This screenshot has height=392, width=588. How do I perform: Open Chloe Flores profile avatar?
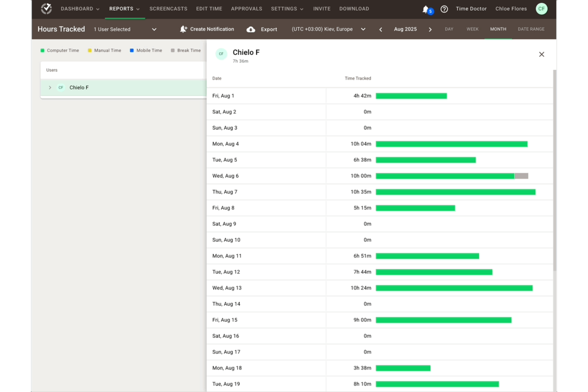point(542,8)
